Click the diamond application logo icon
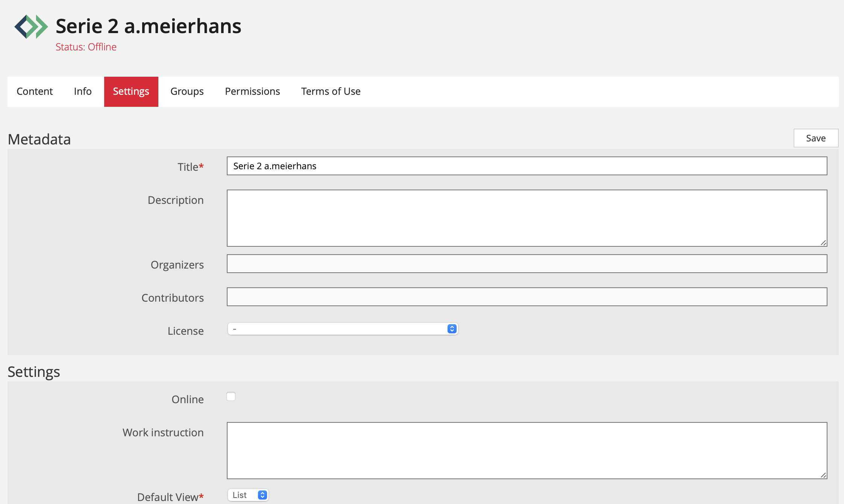Image resolution: width=844 pixels, height=504 pixels. [31, 26]
